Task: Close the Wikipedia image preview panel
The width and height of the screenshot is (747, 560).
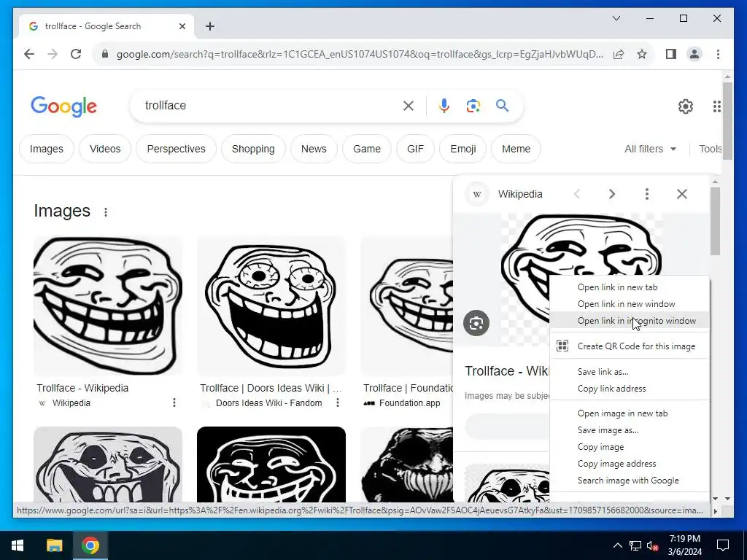Action: [682, 194]
